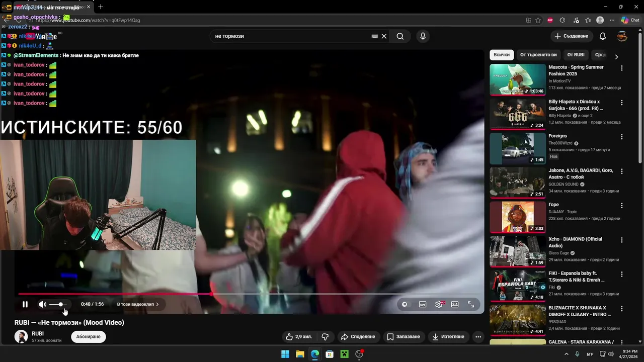Show more filter chips with right arrow
The image size is (644, 362).
(616, 56)
